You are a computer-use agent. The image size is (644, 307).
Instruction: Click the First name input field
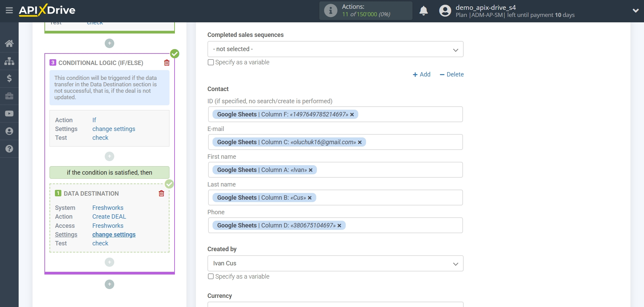pos(336,170)
